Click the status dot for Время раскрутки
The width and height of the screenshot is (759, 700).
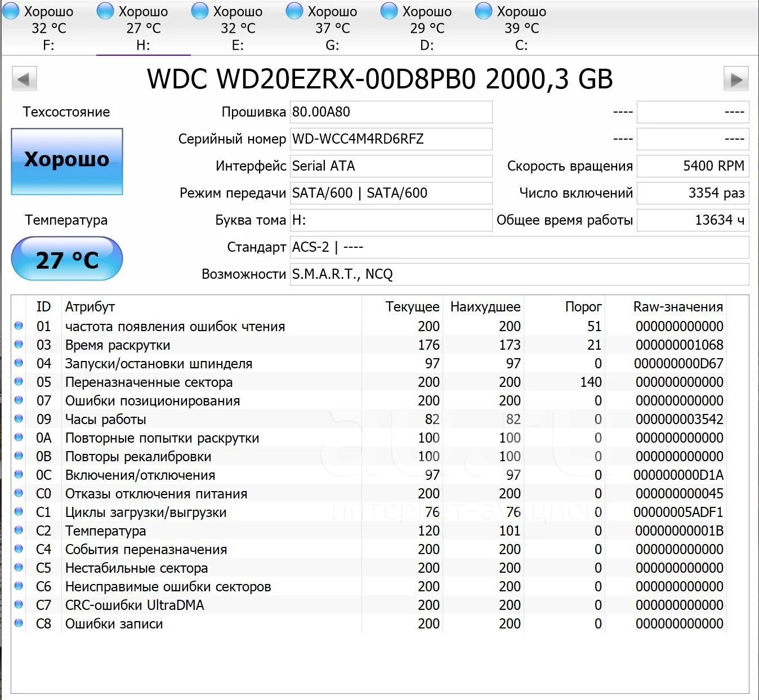point(19,344)
